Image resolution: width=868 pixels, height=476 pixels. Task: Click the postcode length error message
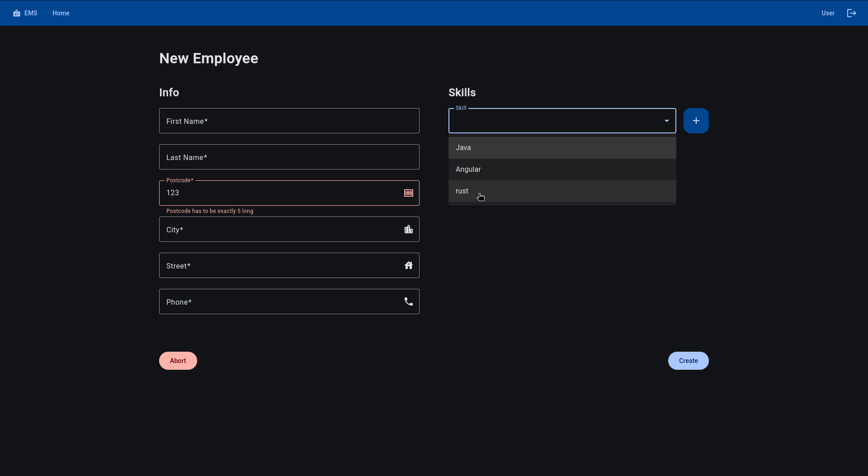pyautogui.click(x=210, y=211)
